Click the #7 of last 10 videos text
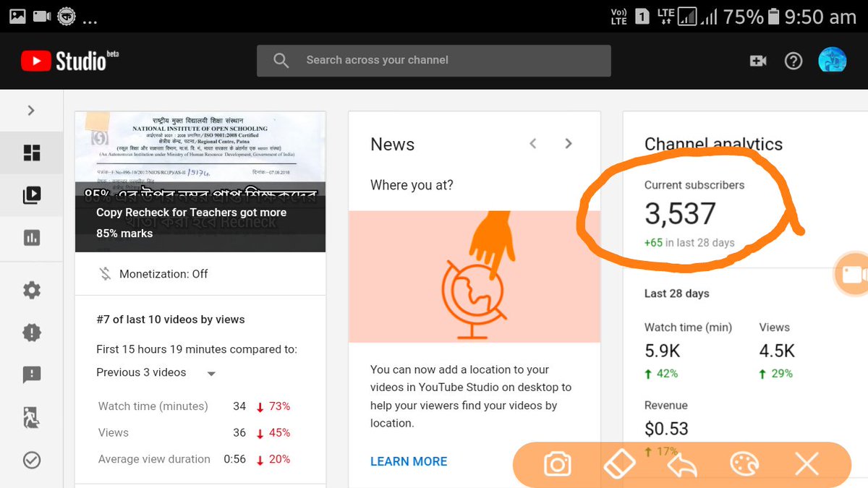 click(171, 320)
